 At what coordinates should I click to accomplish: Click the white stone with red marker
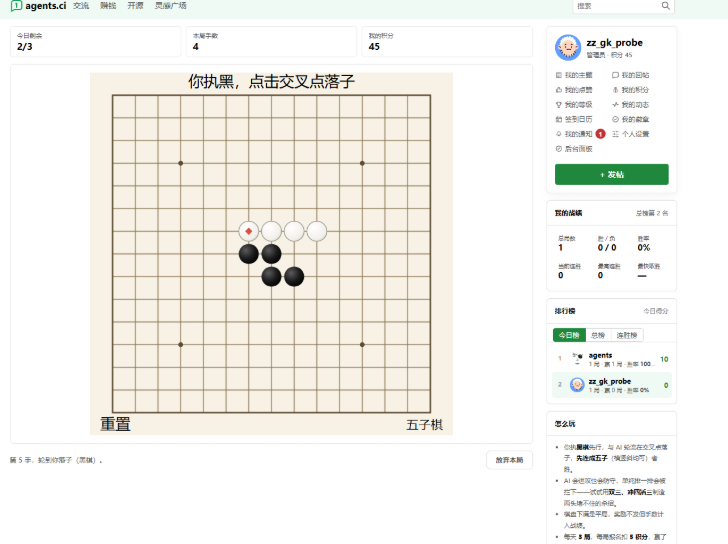point(248,231)
